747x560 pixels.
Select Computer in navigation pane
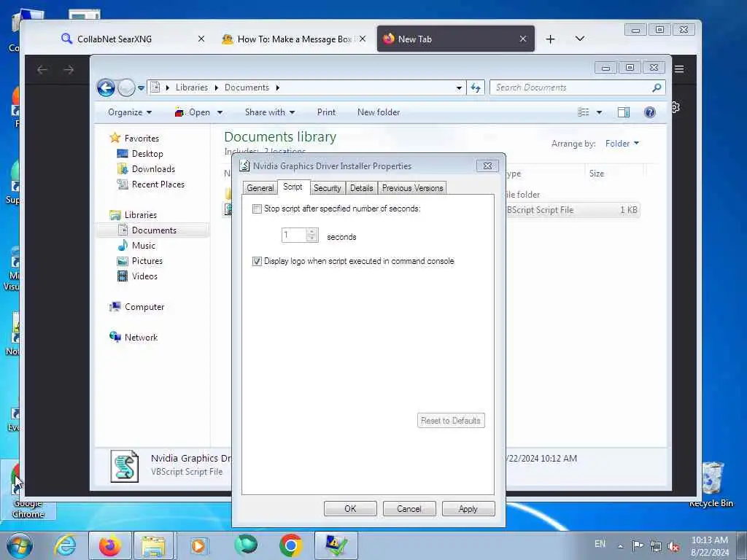(x=144, y=307)
